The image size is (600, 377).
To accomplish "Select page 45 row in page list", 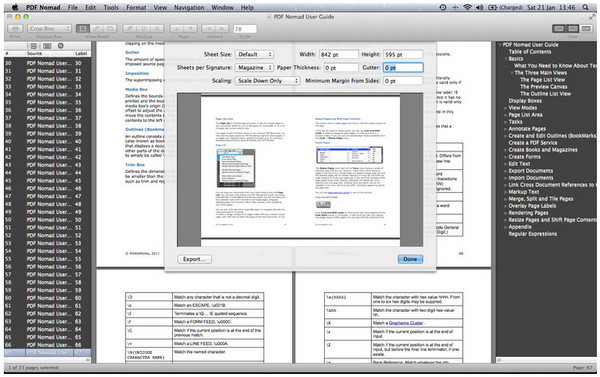I will (47, 181).
